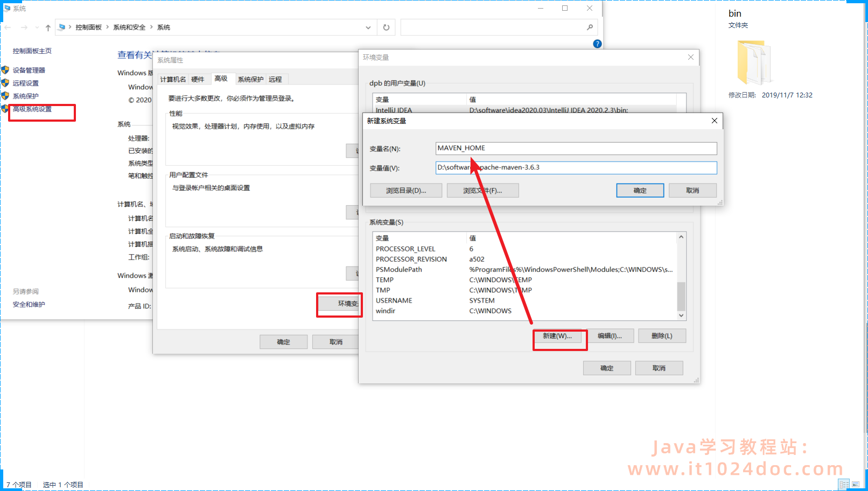This screenshot has width=868, height=491.
Task: Open the 硬件 tab
Action: (x=198, y=79)
